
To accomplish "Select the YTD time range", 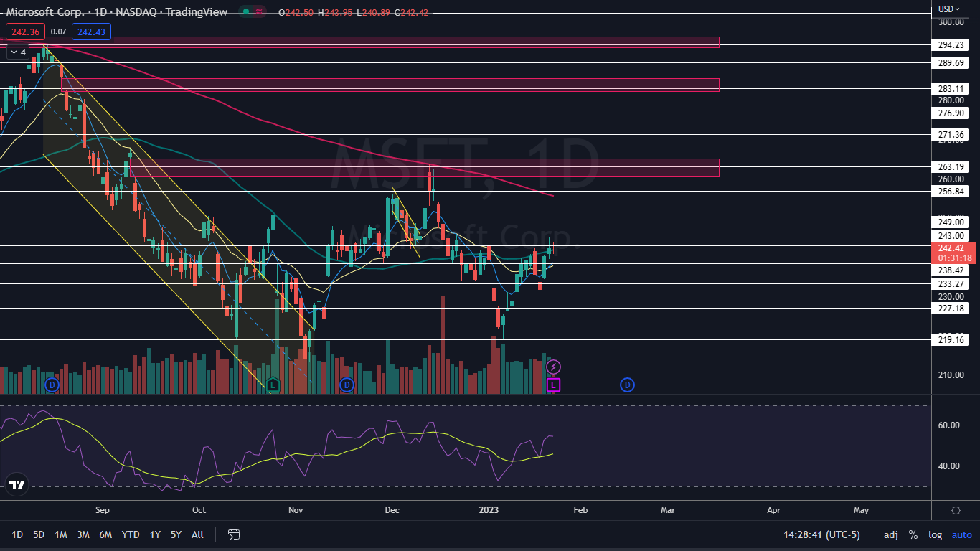I will pos(131,534).
